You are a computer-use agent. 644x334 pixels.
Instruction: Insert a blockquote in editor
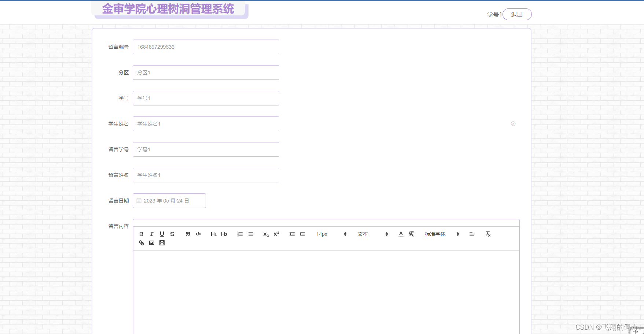[x=188, y=234]
